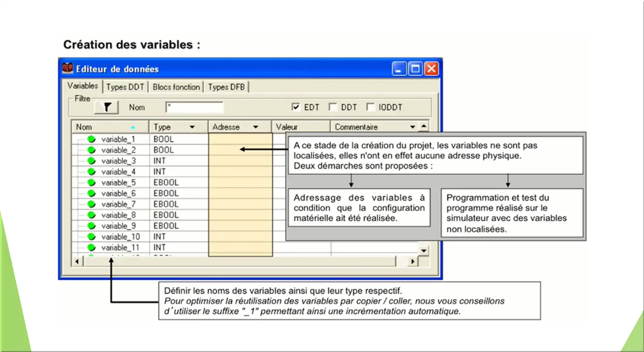This screenshot has height=352, width=644.
Task: Uncheck the EDT checkbox
Action: tap(295, 107)
